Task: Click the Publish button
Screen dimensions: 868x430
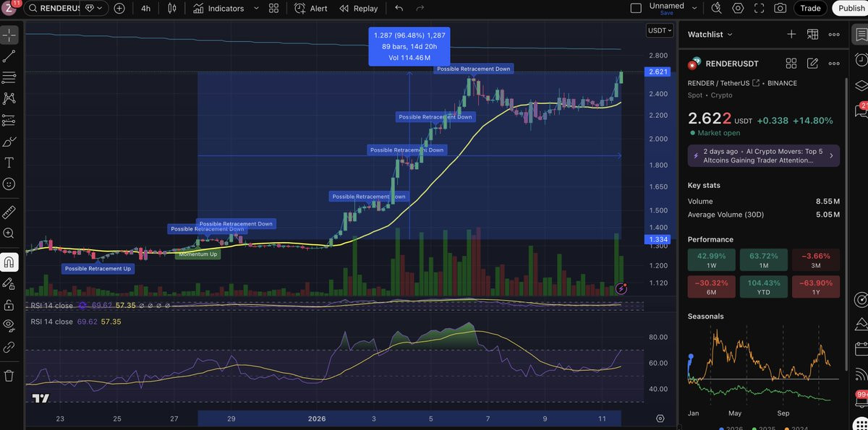Action: tap(851, 9)
